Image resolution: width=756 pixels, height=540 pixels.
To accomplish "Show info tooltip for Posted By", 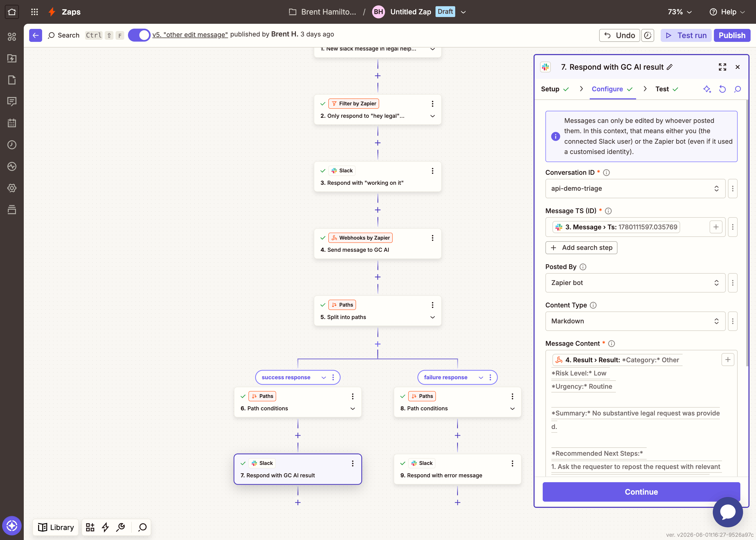I will 583,267.
